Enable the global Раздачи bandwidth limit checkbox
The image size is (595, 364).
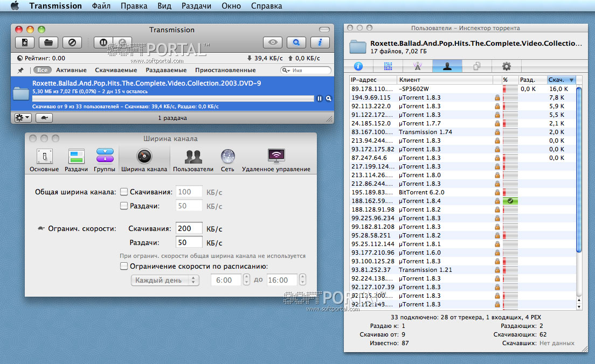[x=124, y=206]
